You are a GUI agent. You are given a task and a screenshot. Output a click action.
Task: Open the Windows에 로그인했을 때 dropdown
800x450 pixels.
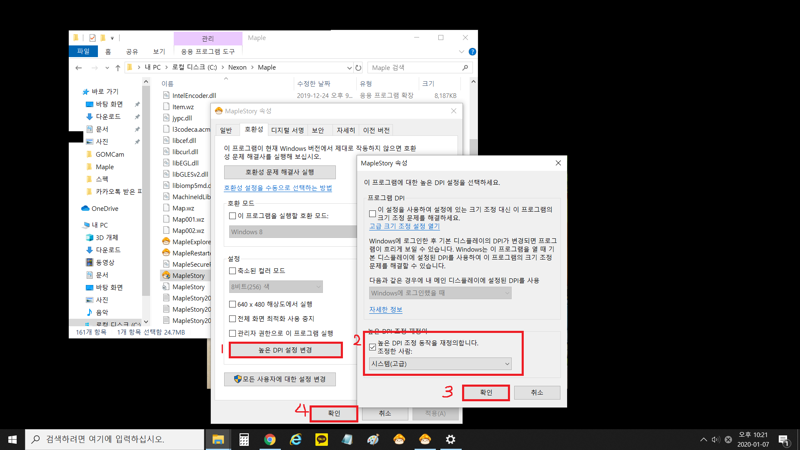(x=440, y=293)
